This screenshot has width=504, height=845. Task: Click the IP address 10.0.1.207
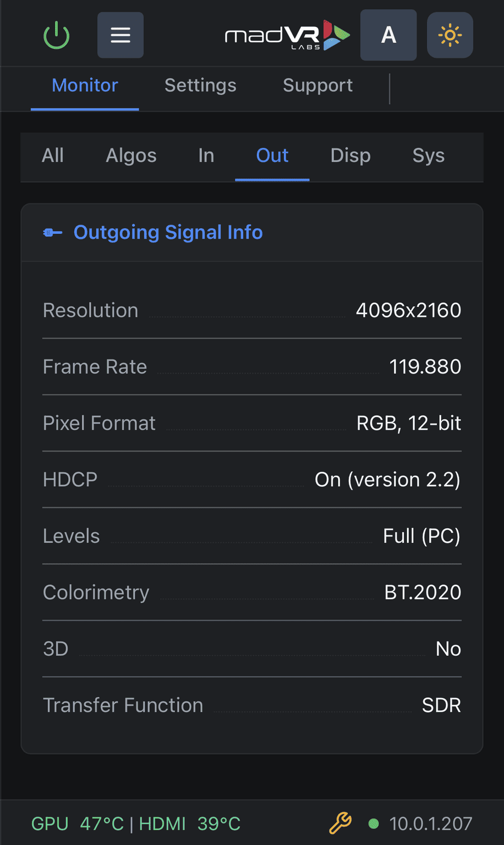(x=430, y=824)
